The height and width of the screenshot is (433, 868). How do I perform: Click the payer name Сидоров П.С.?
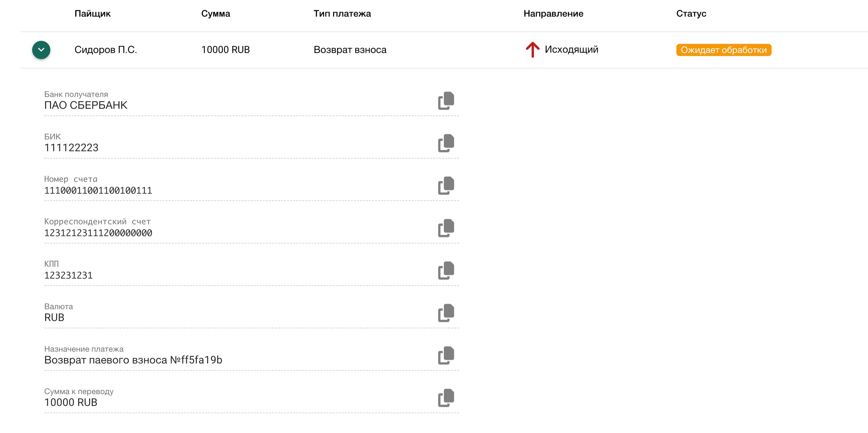coord(106,50)
